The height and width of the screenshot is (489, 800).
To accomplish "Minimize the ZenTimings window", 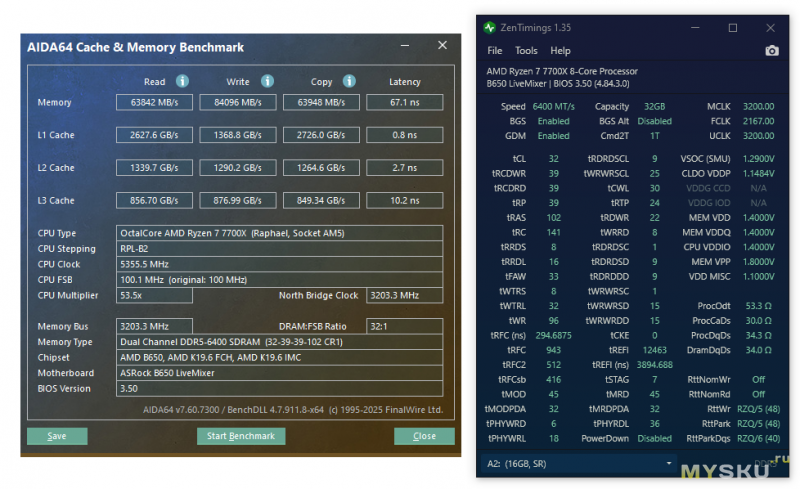I will [x=695, y=28].
